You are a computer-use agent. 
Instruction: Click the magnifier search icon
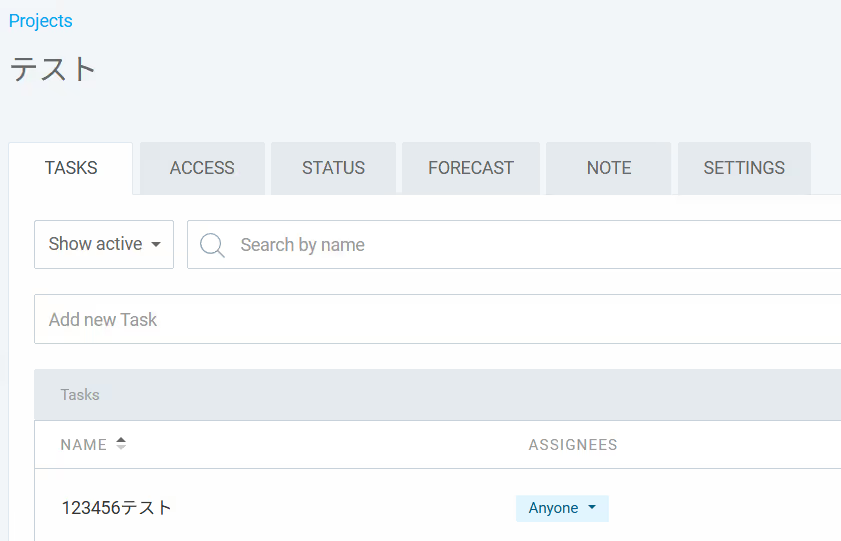pos(212,245)
